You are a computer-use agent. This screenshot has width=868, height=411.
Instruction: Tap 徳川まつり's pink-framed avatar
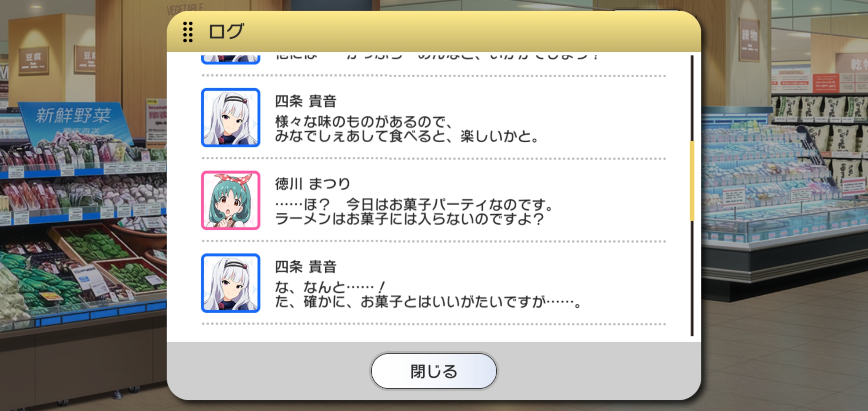(231, 200)
